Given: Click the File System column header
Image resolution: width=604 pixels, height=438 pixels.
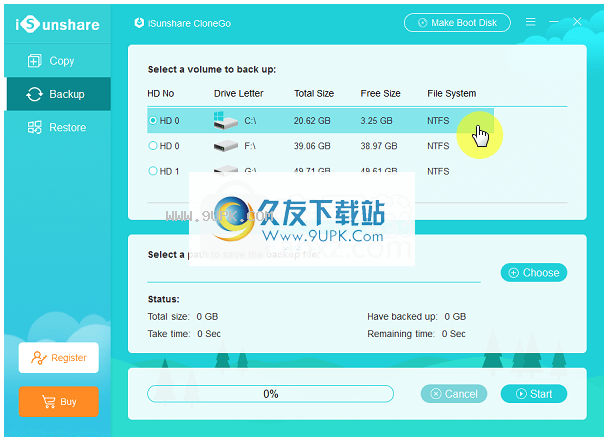Looking at the screenshot, I should click(451, 93).
